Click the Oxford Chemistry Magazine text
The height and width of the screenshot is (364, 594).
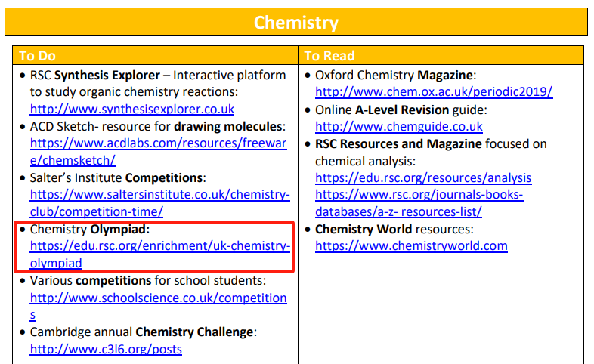(x=394, y=76)
